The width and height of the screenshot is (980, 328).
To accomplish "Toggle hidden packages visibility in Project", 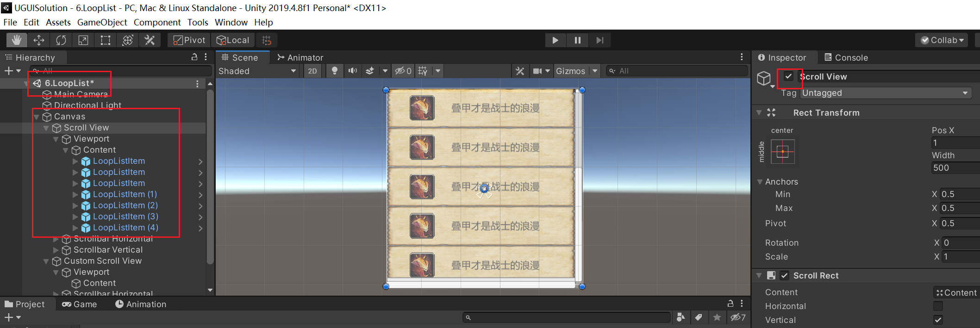I will (x=737, y=317).
